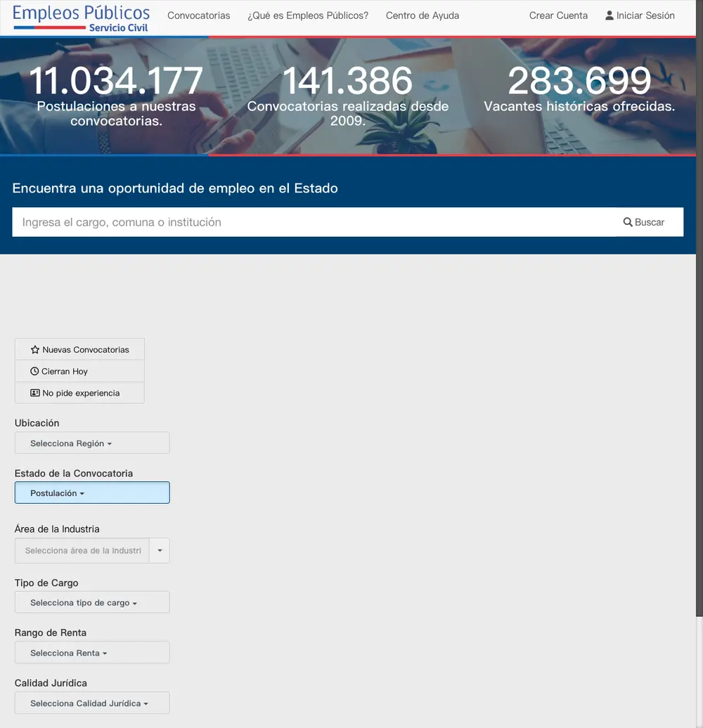Image resolution: width=703 pixels, height=728 pixels.
Task: Click the 283.699 vacantes figure
Action: (579, 81)
